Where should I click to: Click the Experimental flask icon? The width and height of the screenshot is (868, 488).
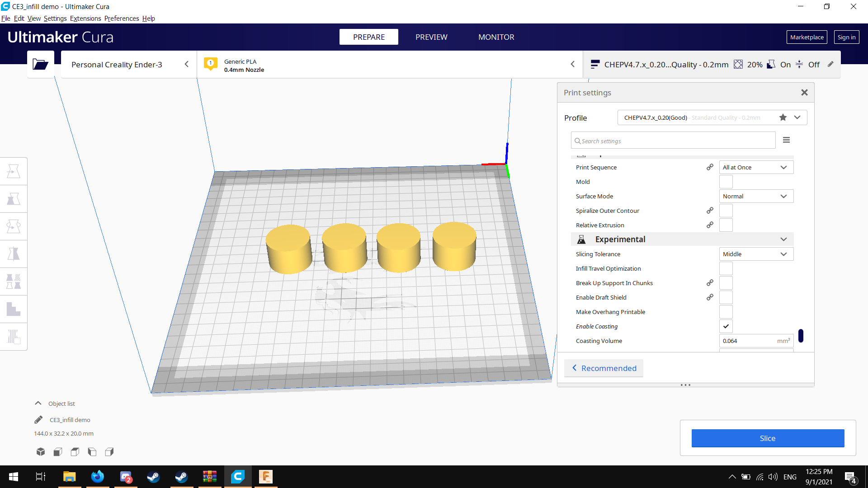pos(581,239)
